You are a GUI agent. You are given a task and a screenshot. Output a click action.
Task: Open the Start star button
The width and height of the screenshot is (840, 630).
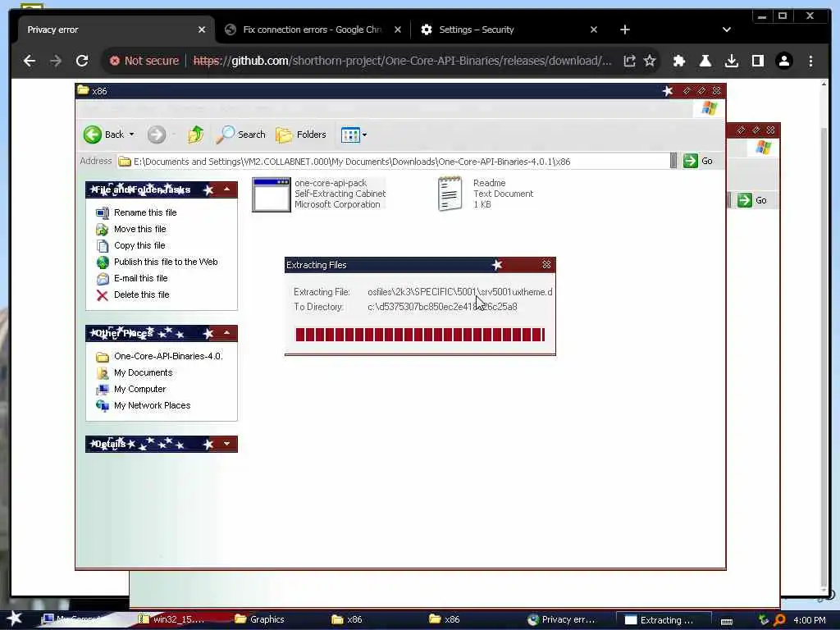(x=15, y=619)
